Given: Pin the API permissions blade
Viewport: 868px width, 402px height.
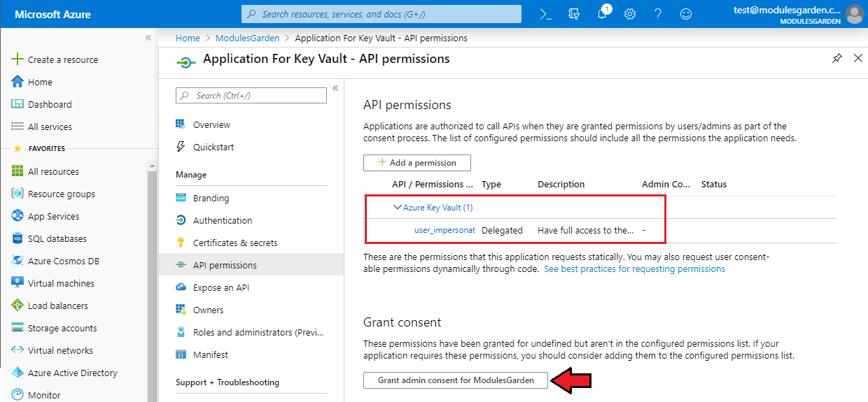Looking at the screenshot, I should click(x=837, y=59).
